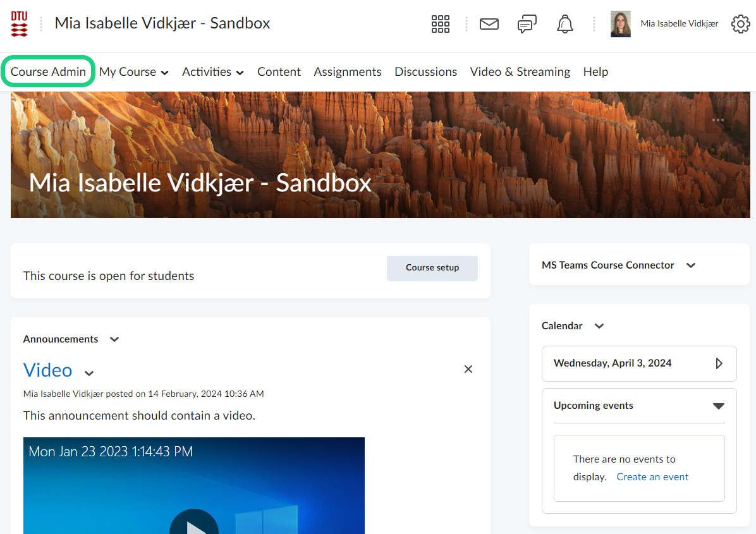Expand the MS Teams Course Connector widget
Screen dimensions: 756x534
coord(691,265)
